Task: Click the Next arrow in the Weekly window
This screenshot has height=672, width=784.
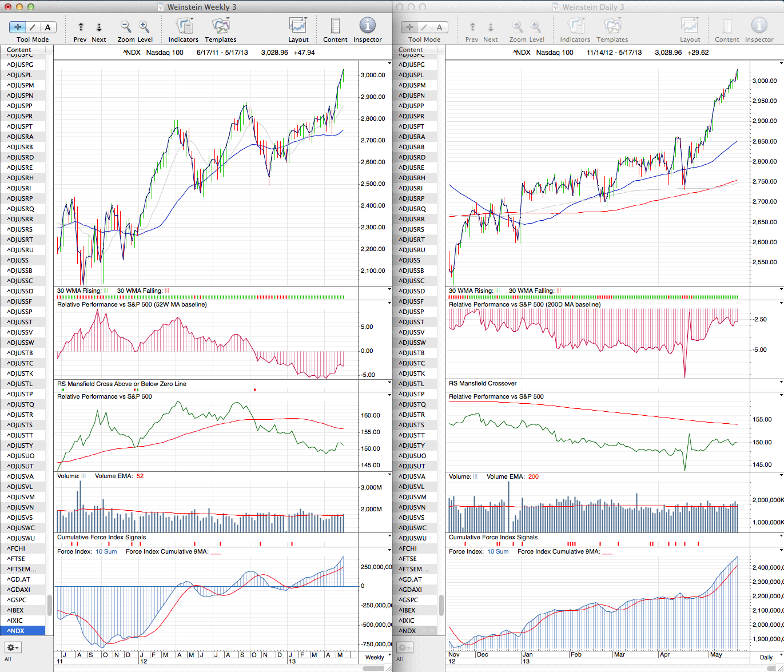Action: click(x=99, y=27)
